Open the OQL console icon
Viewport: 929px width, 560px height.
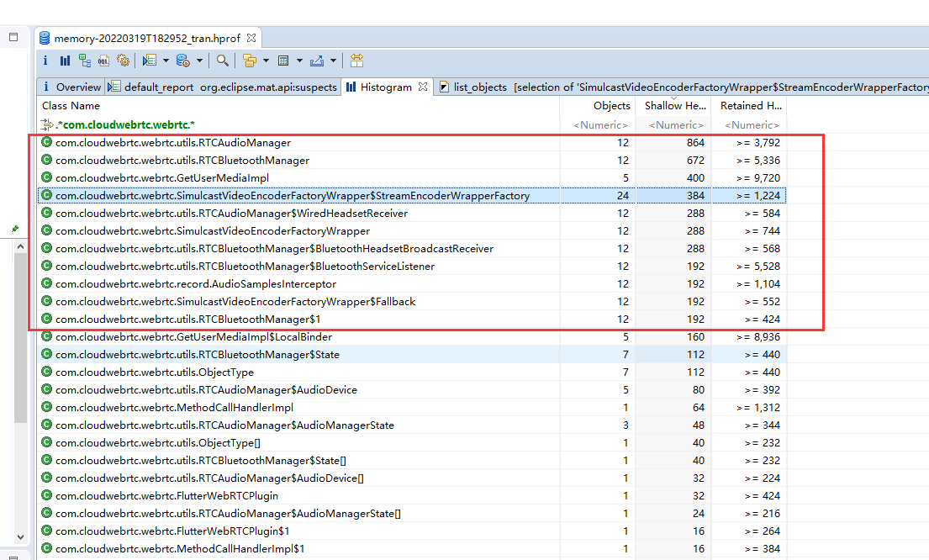(103, 60)
